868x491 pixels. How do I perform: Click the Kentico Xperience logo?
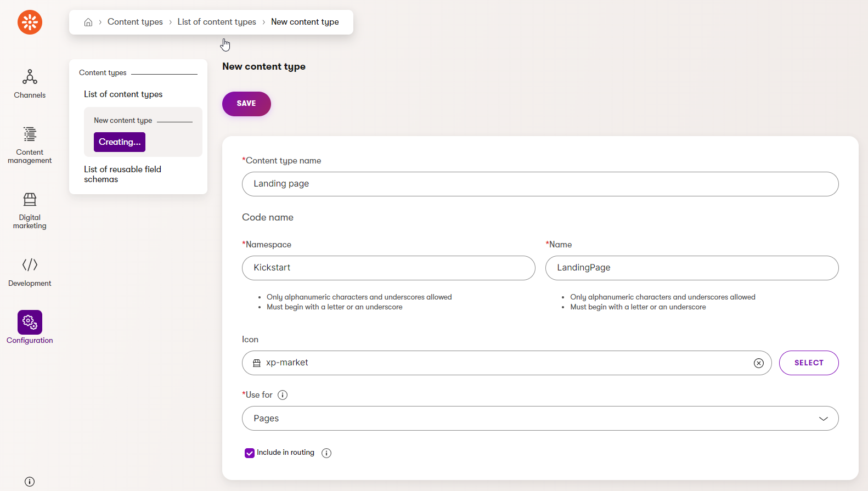[30, 22]
